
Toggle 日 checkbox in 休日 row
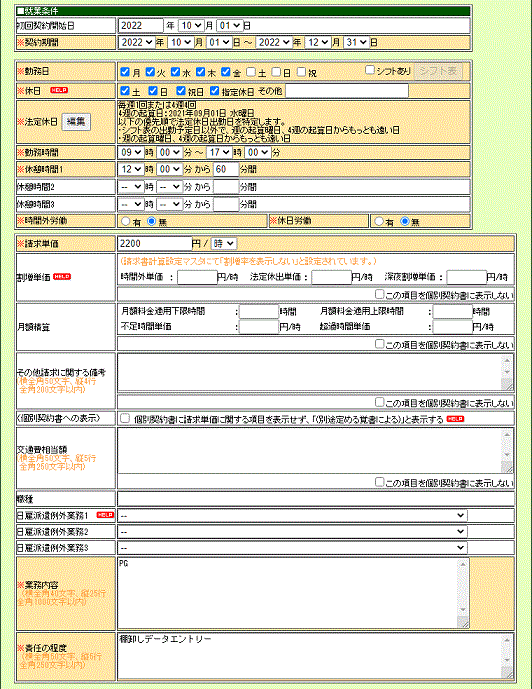153,91
